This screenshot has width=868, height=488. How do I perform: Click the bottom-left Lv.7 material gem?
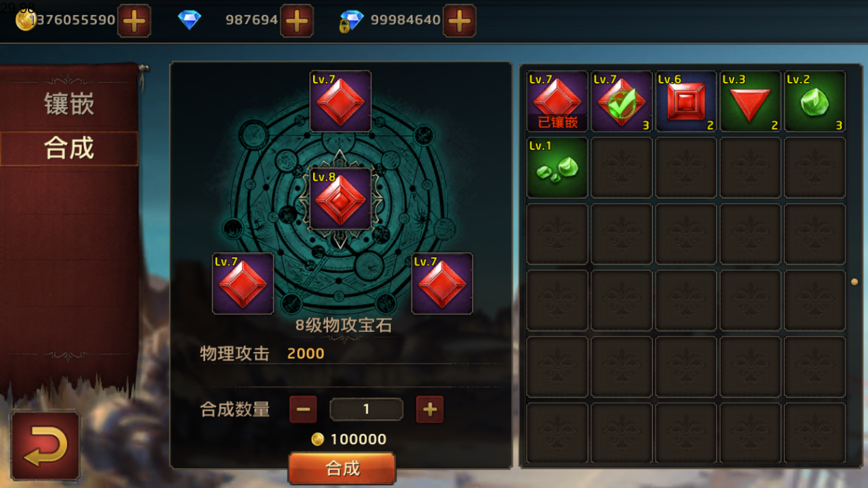243,284
